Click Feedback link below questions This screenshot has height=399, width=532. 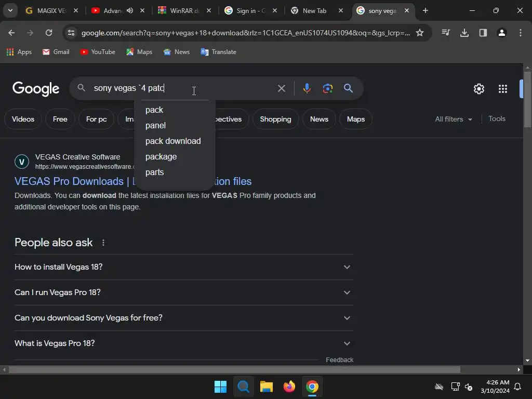point(339,360)
